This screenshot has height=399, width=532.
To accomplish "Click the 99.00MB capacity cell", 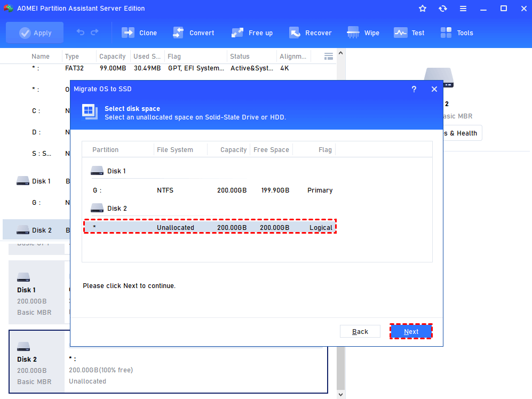I will [x=113, y=68].
